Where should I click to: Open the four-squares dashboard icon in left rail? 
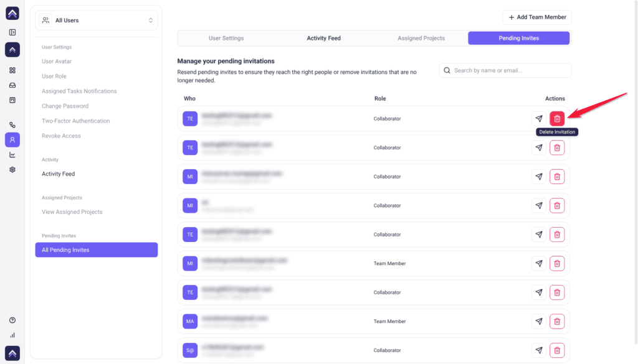(12, 70)
